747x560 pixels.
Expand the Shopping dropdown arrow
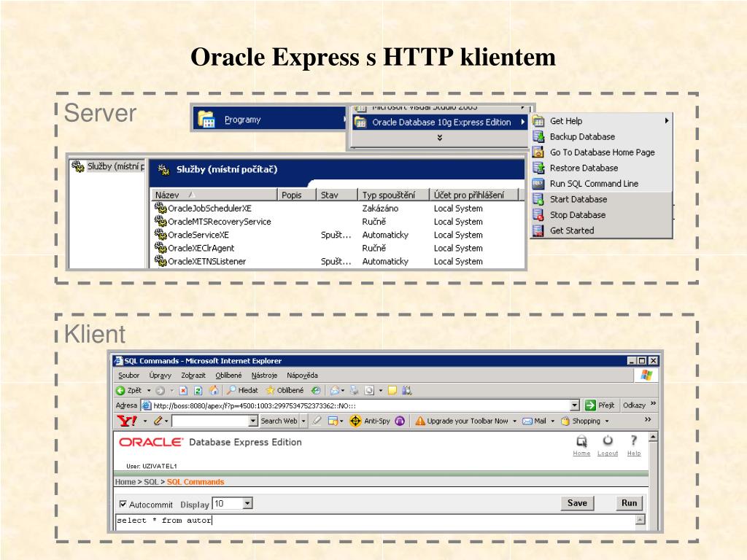(x=607, y=421)
